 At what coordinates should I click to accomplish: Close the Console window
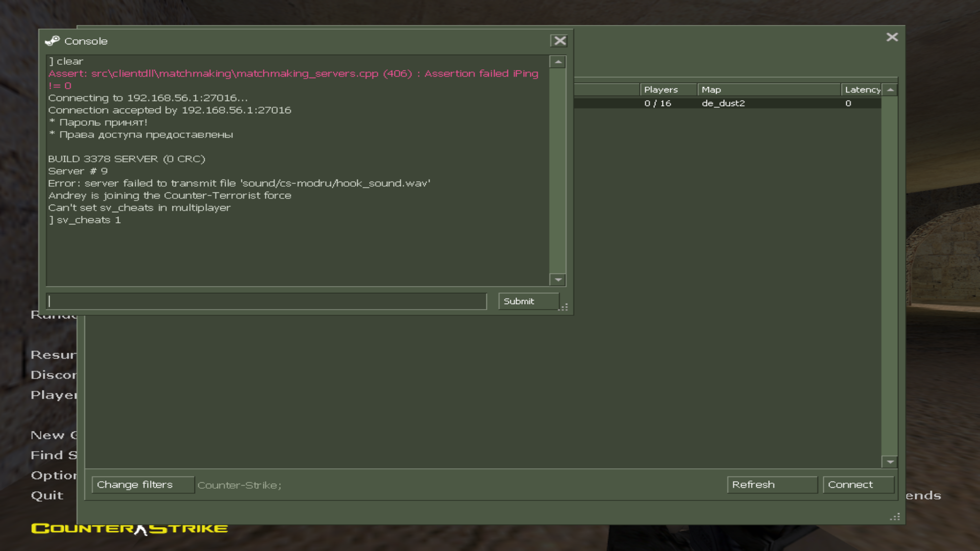click(560, 41)
